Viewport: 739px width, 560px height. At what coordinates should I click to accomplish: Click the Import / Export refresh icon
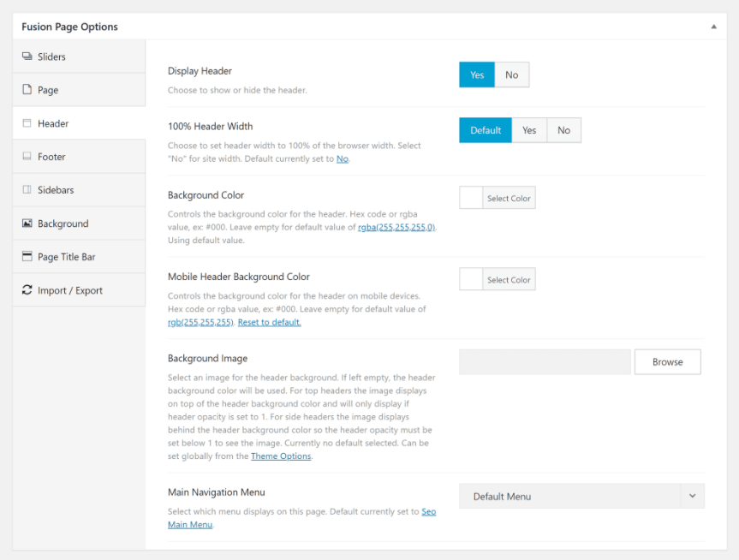(27, 290)
